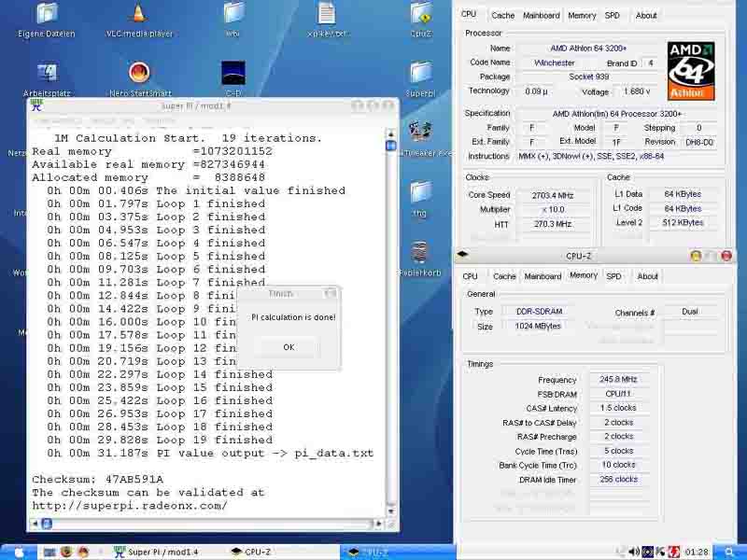Confirm the PI calculation dialog with OK

[289, 347]
